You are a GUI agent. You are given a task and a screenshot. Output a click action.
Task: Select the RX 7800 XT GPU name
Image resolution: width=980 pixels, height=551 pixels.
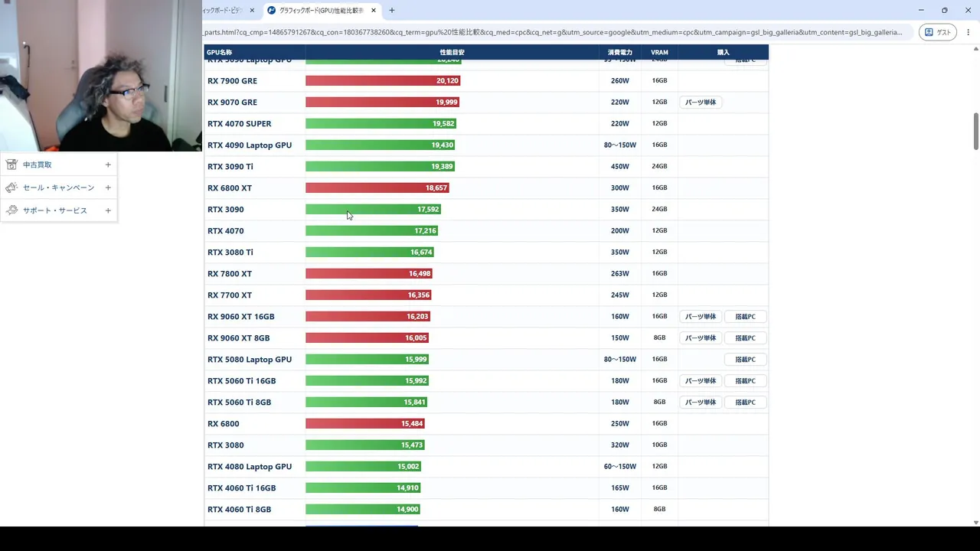[x=230, y=274]
